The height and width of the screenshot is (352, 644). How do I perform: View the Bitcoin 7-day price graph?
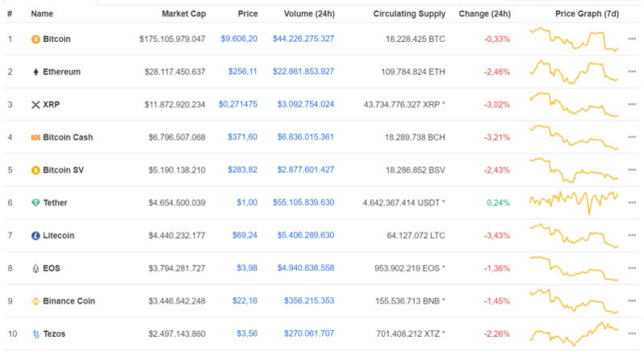[x=574, y=39]
